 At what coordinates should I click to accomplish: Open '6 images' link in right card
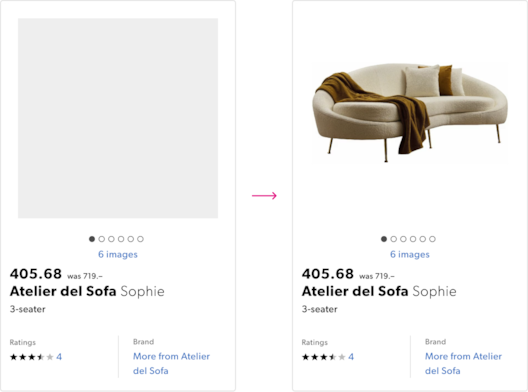[410, 254]
